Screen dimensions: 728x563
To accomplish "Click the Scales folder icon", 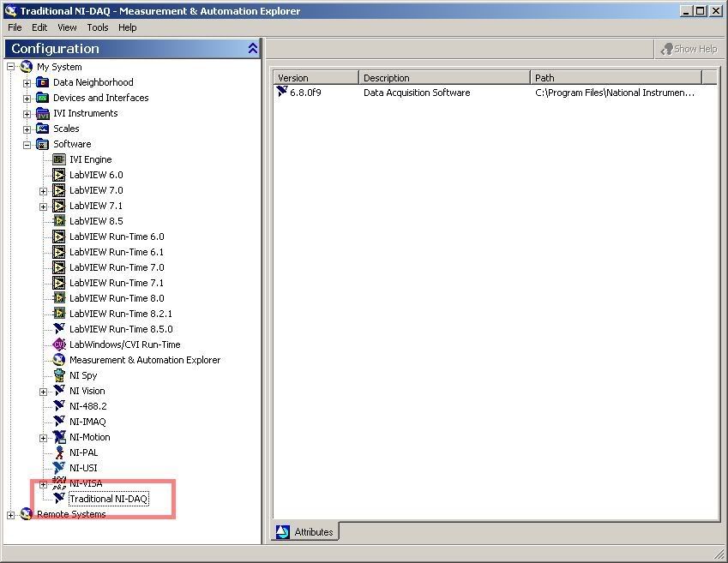I will pyautogui.click(x=43, y=129).
